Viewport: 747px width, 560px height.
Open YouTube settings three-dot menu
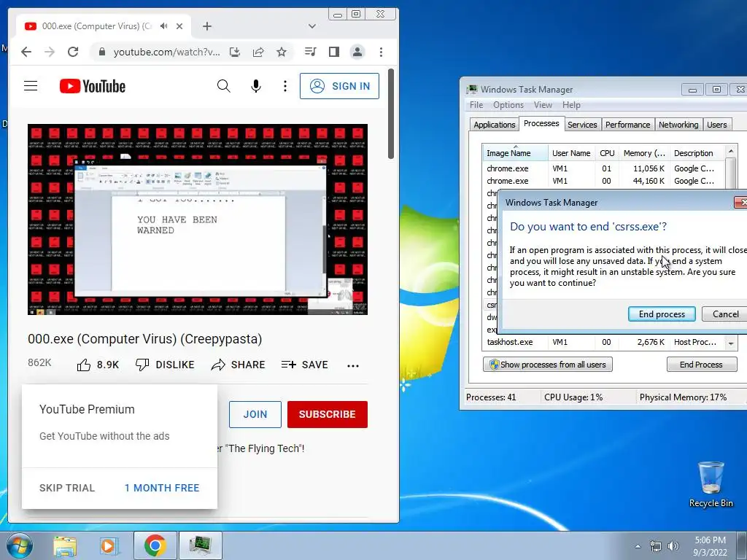click(x=285, y=86)
